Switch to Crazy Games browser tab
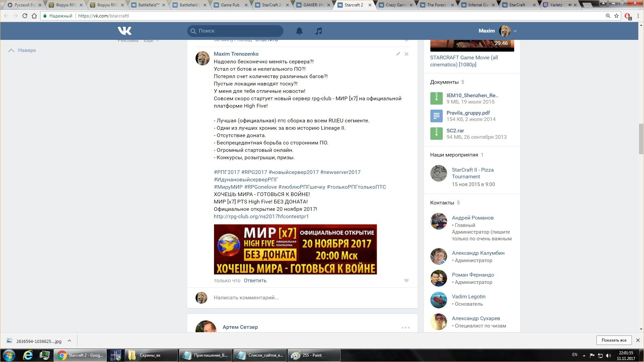The height and width of the screenshot is (362, 644). [396, 5]
